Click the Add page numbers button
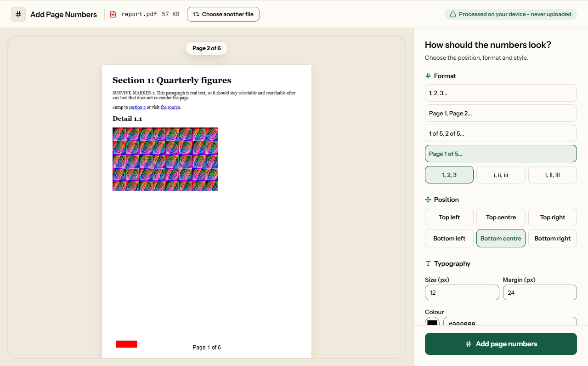This screenshot has width=588, height=366. point(501,344)
